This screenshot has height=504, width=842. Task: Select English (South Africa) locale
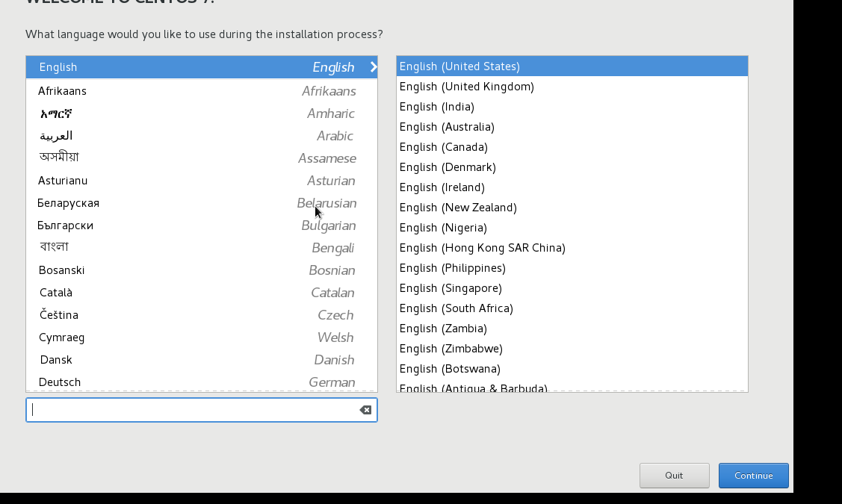(572, 308)
